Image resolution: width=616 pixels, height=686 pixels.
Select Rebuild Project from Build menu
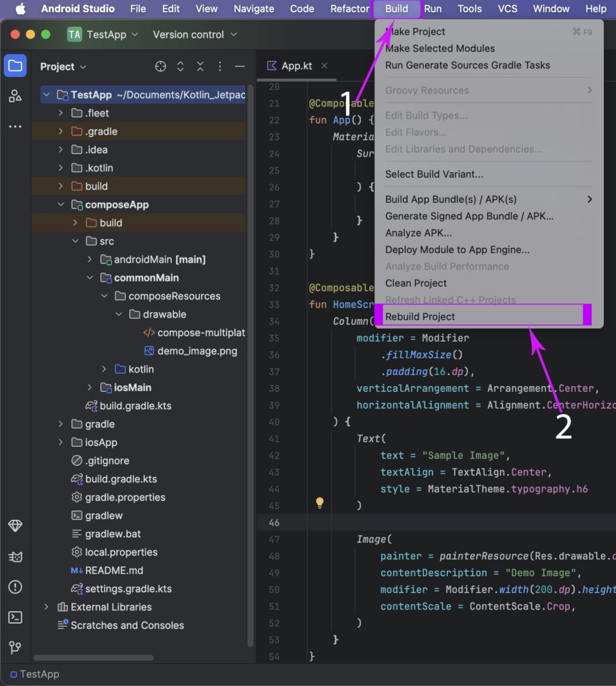click(420, 317)
